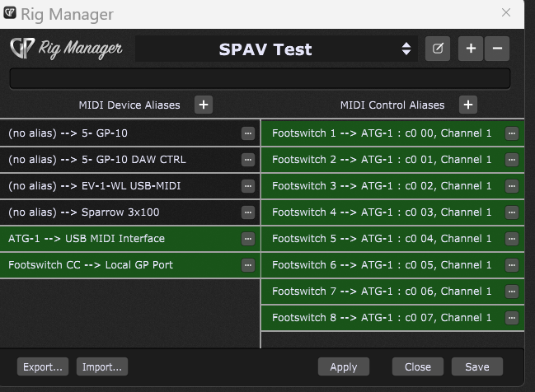This screenshot has height=392, width=535.
Task: Open options menu for Footswitch 3 alias
Action: (x=512, y=186)
